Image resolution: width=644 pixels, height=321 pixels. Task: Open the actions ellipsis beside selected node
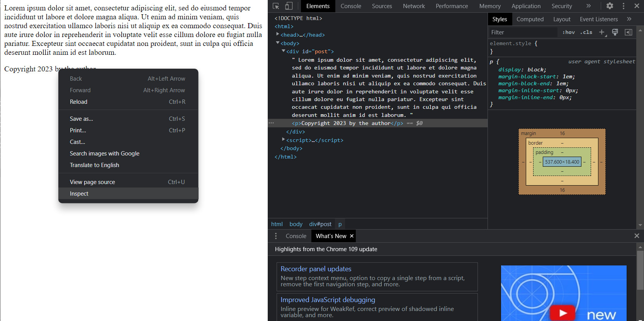coord(271,123)
